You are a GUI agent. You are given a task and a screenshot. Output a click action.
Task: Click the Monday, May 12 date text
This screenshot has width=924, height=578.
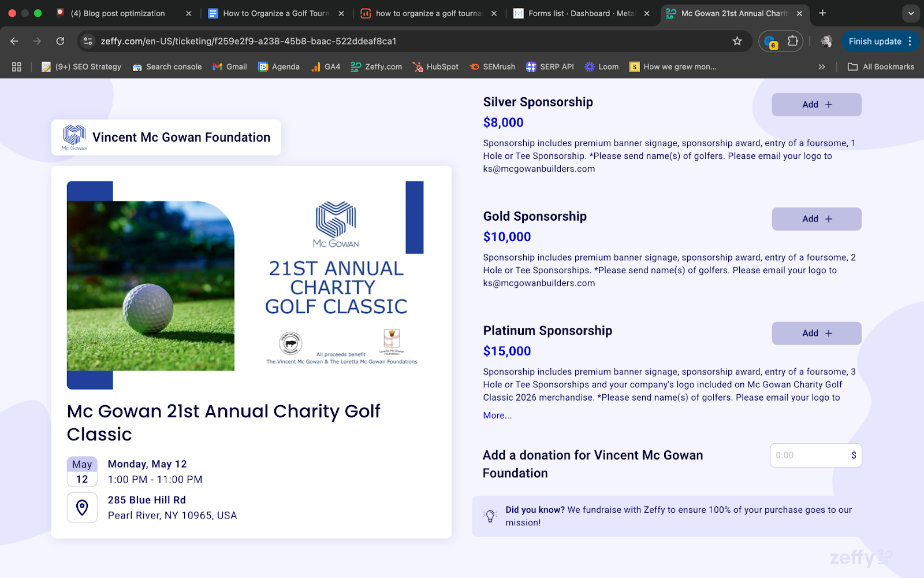[x=147, y=464]
